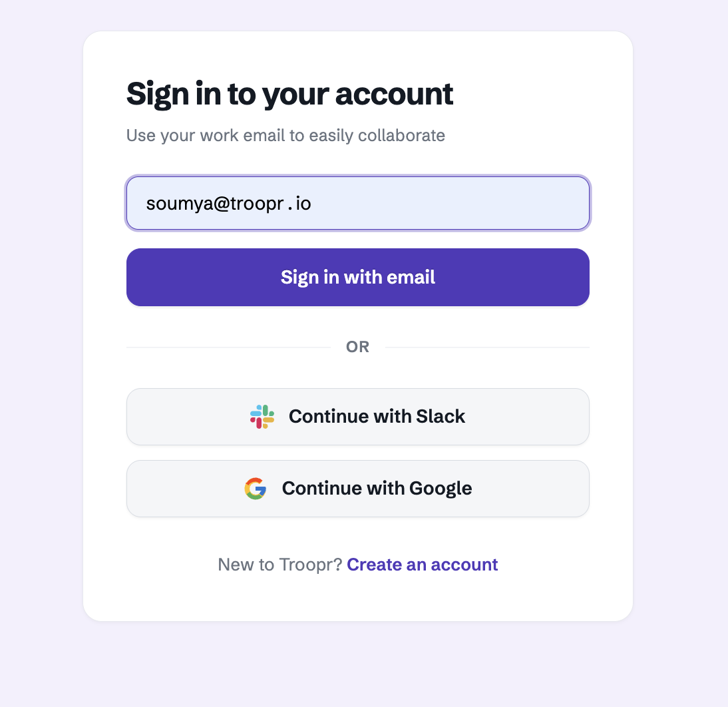Open the Create an account link
The width and height of the screenshot is (728, 707).
tap(422, 565)
